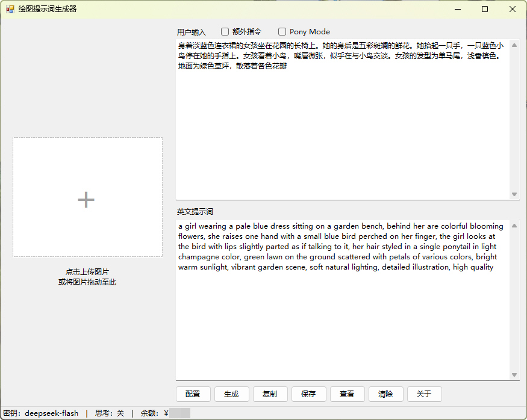This screenshot has height=420, width=527.
Task: Click the 英文提示词 label
Action: coord(195,212)
